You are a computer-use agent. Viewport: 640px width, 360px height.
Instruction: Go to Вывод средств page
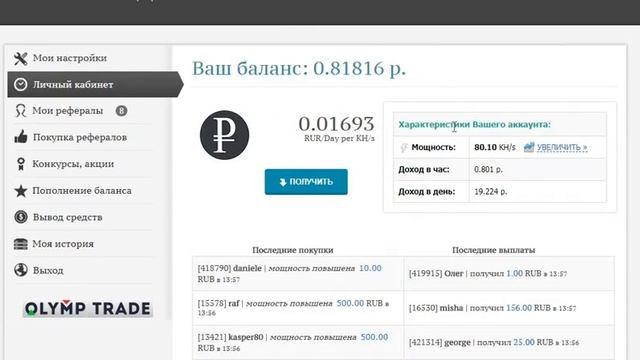(x=67, y=217)
